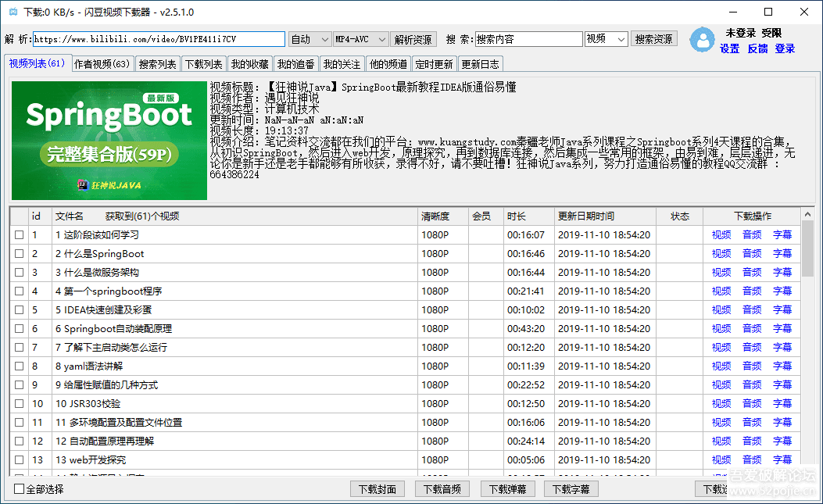Image resolution: width=823 pixels, height=504 pixels.
Task: Click the 下载弹幕 button
Action: [507, 489]
